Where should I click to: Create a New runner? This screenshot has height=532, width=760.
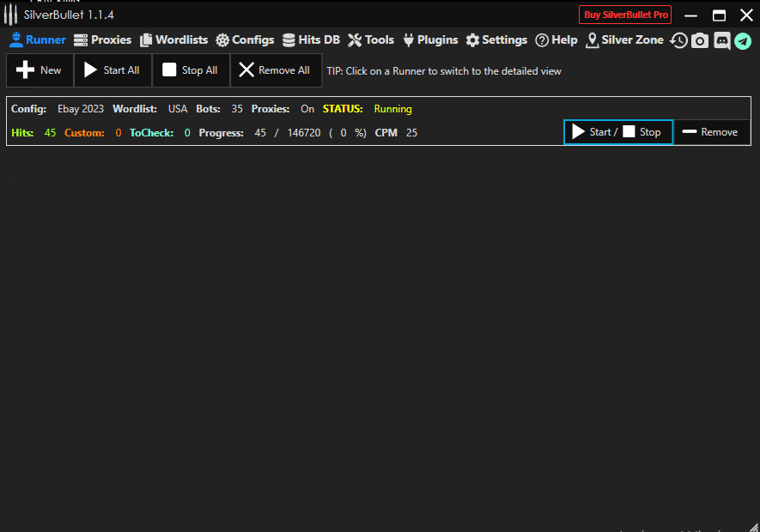click(x=40, y=70)
